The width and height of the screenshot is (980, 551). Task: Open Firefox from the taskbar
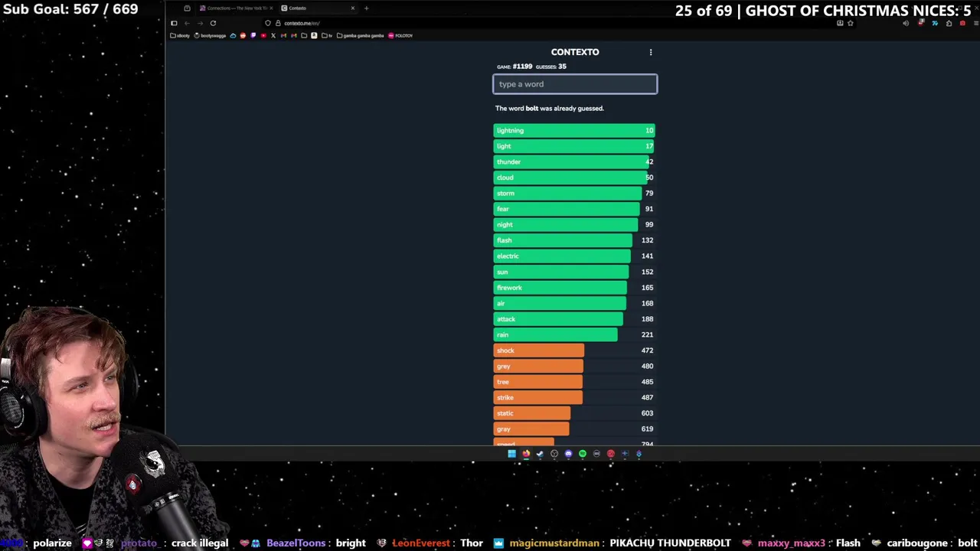pyautogui.click(x=526, y=454)
